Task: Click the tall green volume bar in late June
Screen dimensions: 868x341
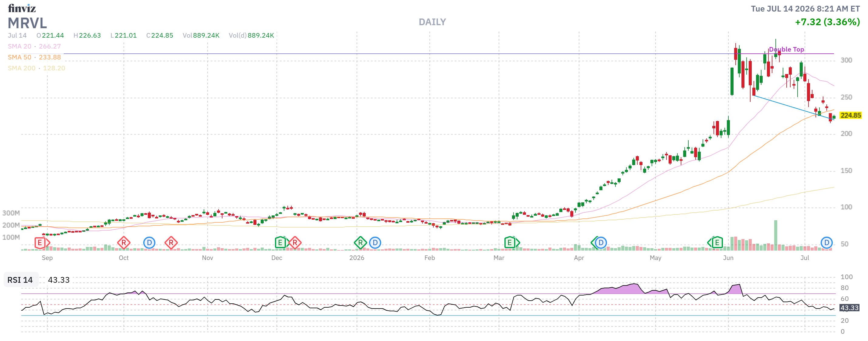Action: tap(776, 235)
